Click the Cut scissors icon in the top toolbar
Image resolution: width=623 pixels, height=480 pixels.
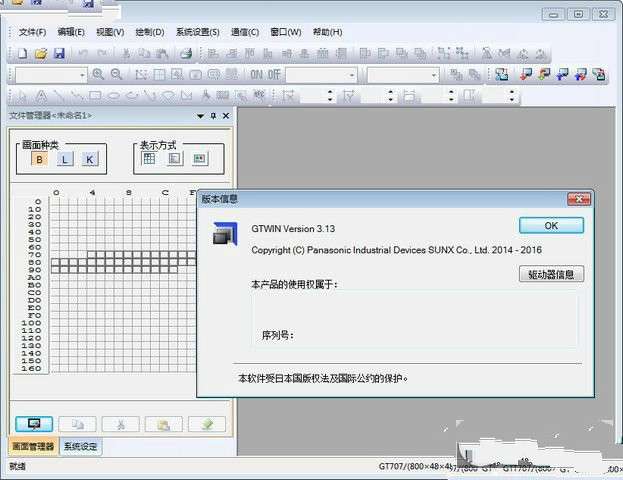coord(126,53)
